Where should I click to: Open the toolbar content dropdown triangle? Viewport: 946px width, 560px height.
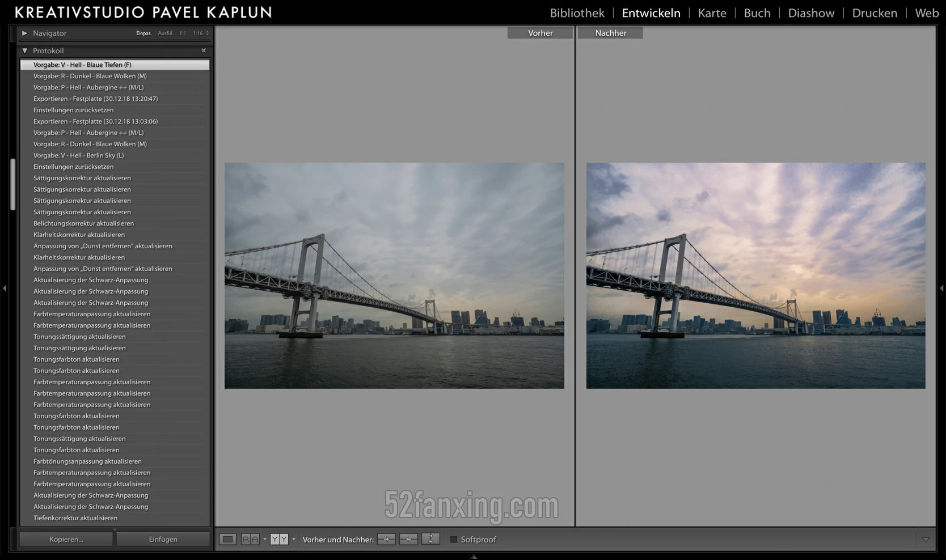(926, 540)
